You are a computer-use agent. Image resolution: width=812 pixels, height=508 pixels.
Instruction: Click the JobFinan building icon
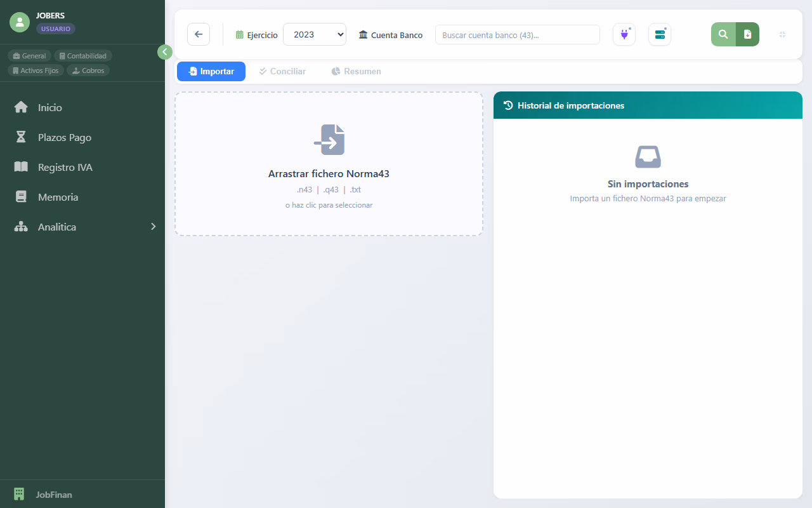[x=19, y=494]
